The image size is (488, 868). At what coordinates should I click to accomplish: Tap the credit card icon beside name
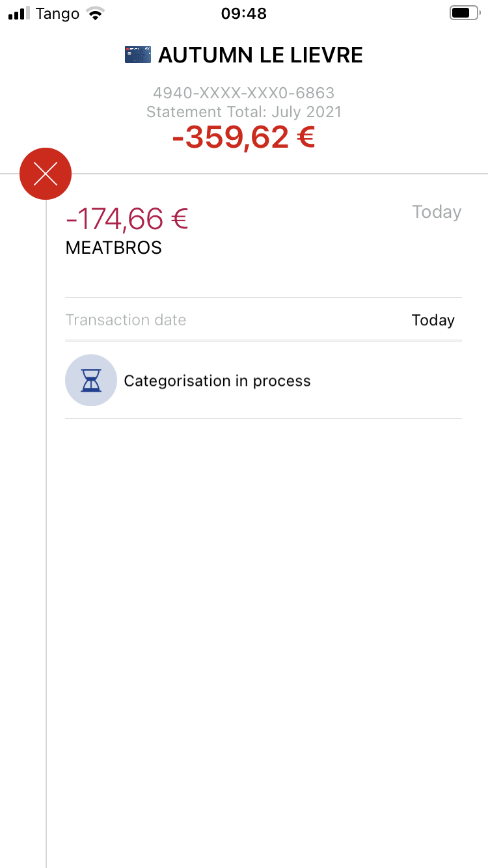tap(137, 55)
